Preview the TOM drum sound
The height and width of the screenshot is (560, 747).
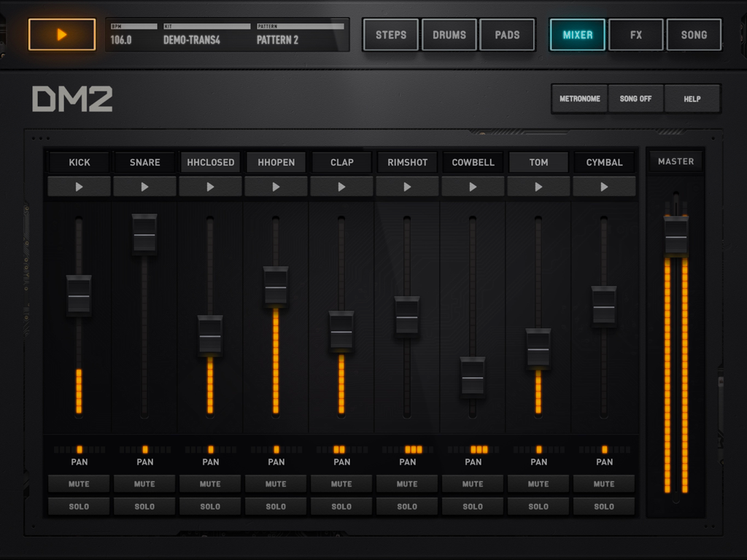tap(538, 186)
